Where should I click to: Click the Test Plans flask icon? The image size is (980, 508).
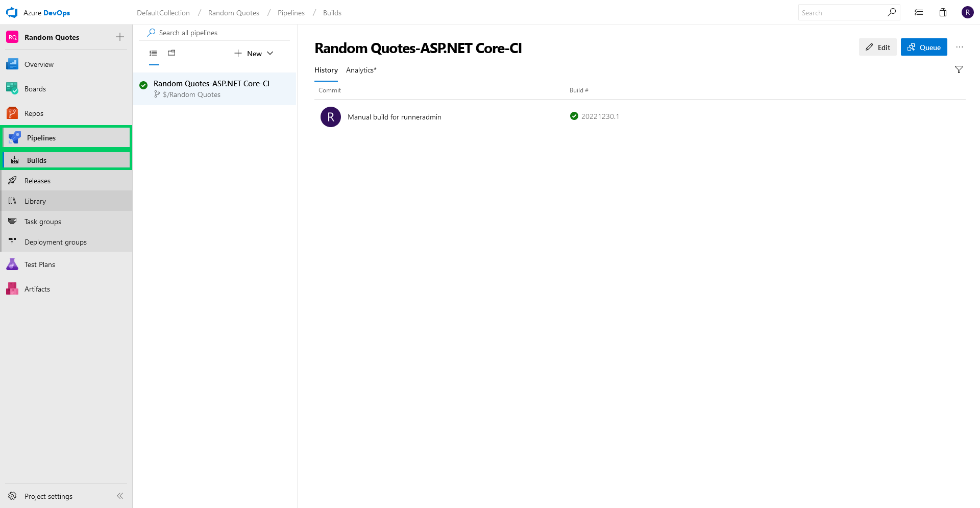[x=12, y=264]
